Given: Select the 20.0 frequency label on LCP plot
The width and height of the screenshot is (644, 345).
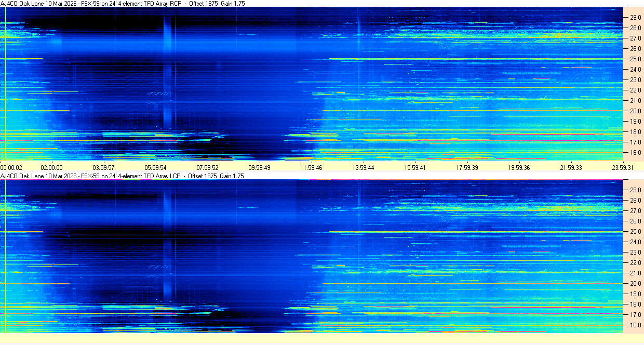Looking at the screenshot, I should [x=636, y=283].
